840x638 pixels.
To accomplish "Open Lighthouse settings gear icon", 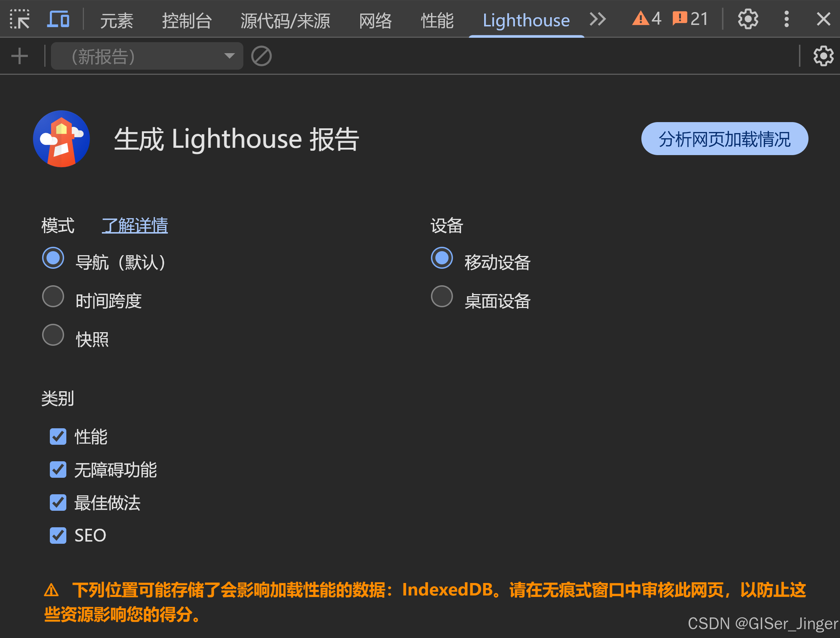I will 823,56.
